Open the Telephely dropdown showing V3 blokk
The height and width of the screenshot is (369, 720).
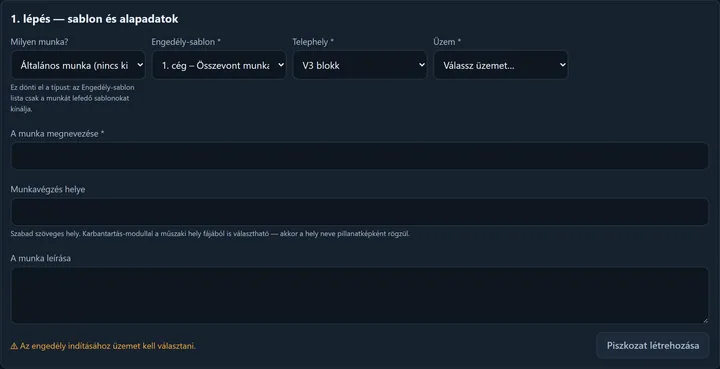click(x=360, y=65)
